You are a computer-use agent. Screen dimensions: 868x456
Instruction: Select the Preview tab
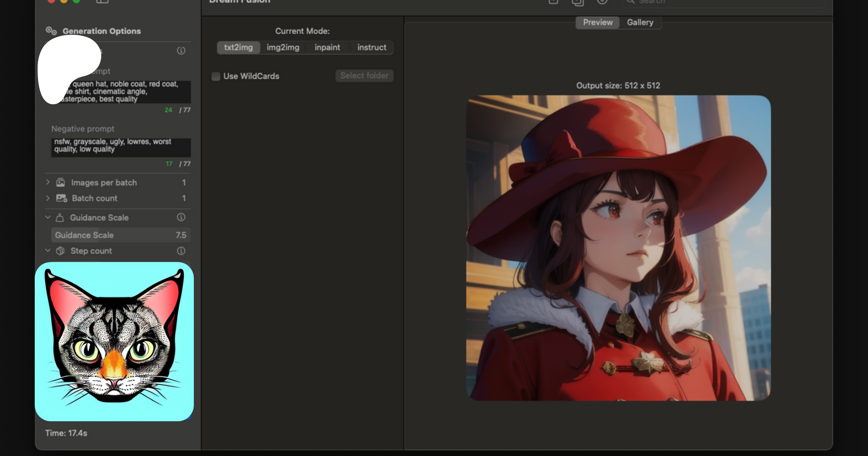coord(597,23)
